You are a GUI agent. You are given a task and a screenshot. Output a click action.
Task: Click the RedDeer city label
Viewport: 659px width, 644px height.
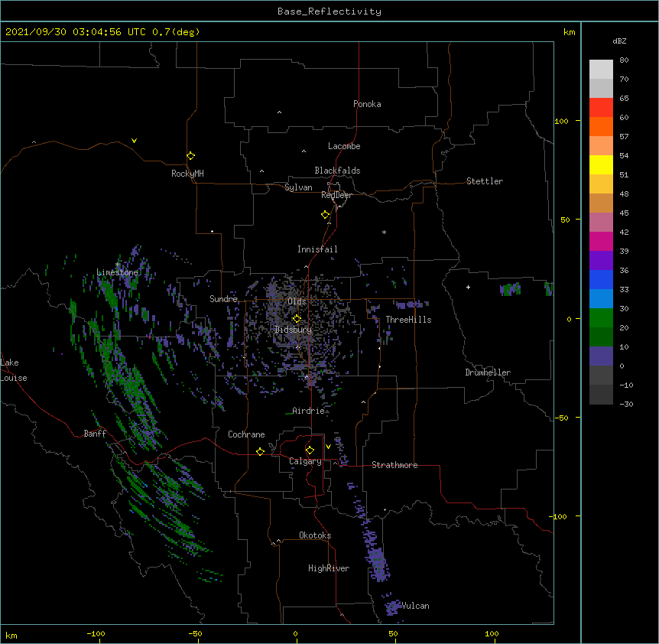(336, 195)
